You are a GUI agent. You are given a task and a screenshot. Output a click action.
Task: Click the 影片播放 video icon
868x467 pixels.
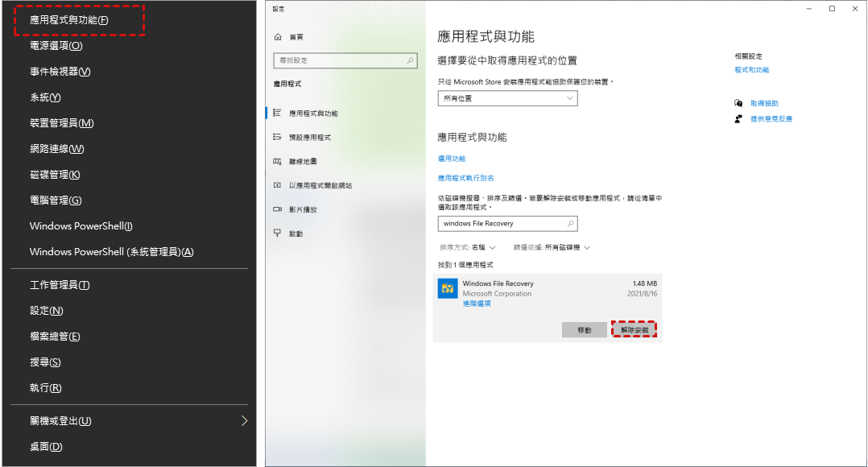(277, 209)
